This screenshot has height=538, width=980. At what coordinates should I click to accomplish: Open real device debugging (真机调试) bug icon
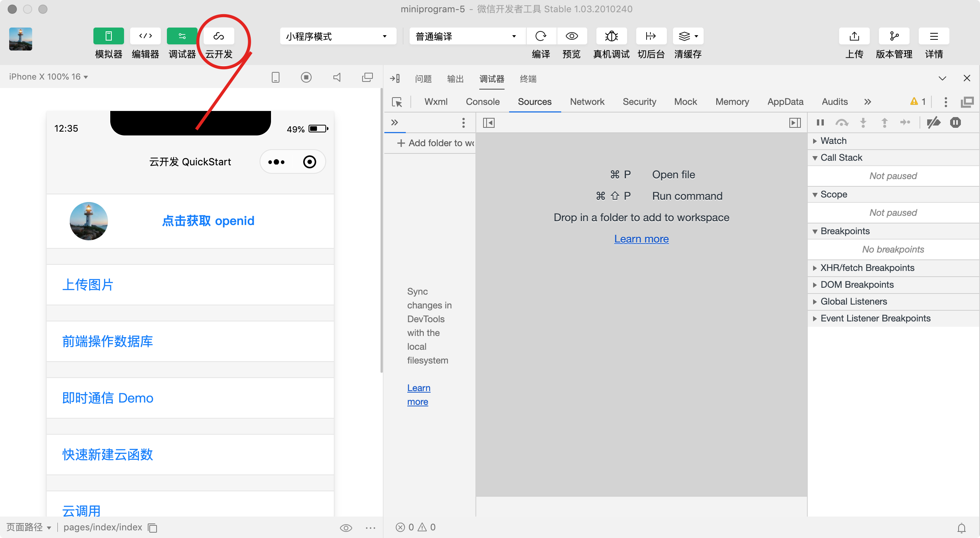611,36
